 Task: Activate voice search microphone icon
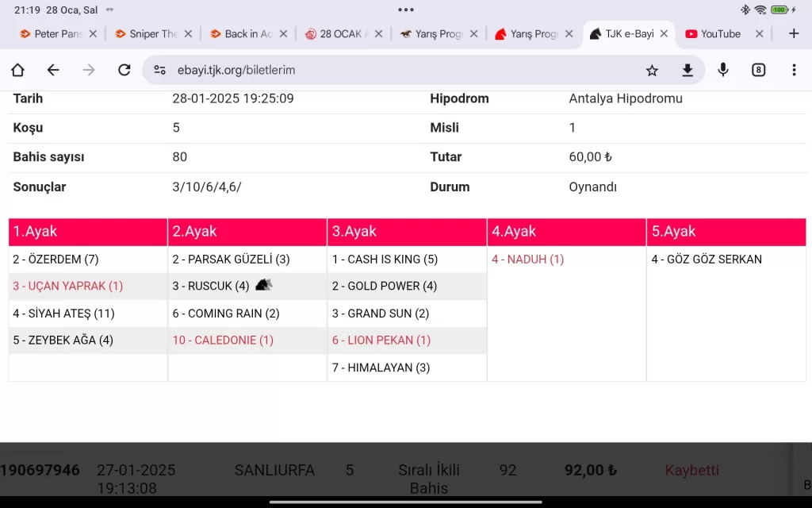723,70
